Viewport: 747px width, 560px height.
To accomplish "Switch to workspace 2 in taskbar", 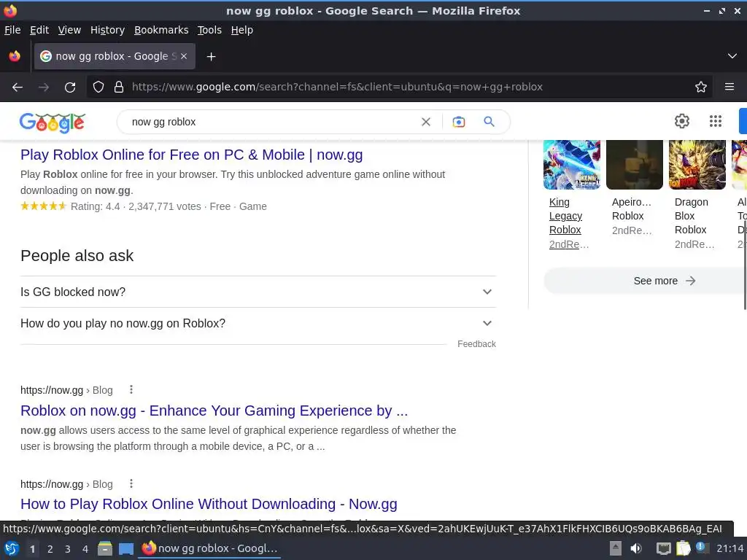I will tap(50, 549).
